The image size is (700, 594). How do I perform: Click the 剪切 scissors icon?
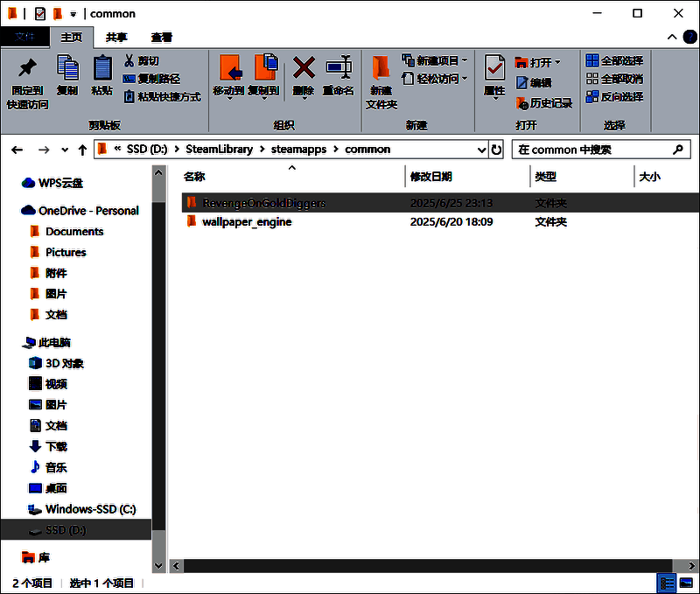[x=129, y=60]
